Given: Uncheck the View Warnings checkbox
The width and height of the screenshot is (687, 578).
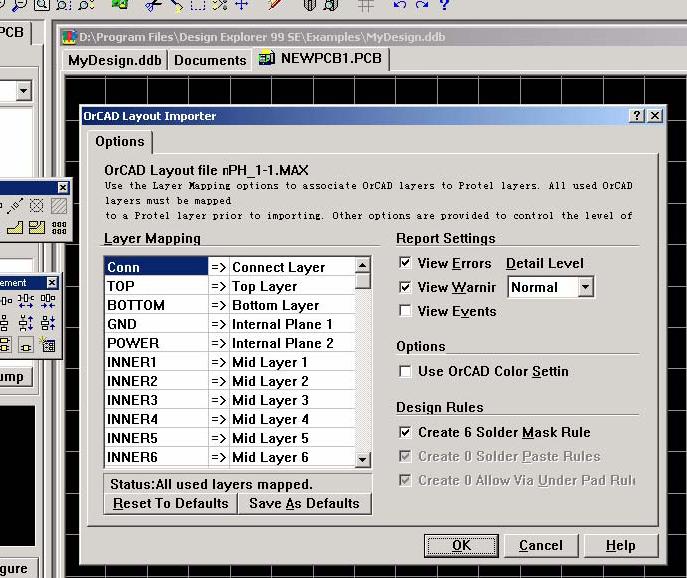Looking at the screenshot, I should point(405,287).
